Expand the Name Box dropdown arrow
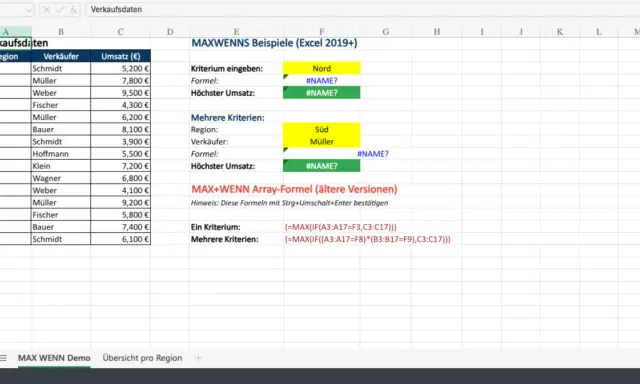 (x=29, y=10)
